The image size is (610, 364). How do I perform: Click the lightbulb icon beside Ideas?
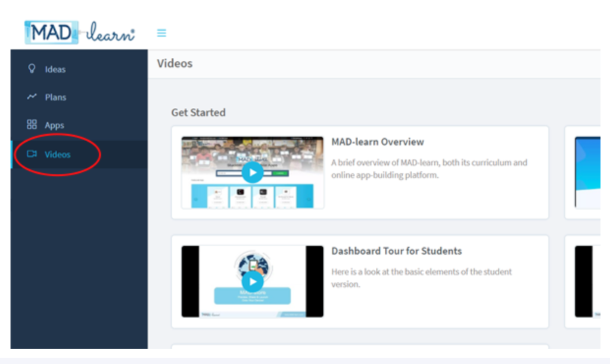click(x=32, y=69)
